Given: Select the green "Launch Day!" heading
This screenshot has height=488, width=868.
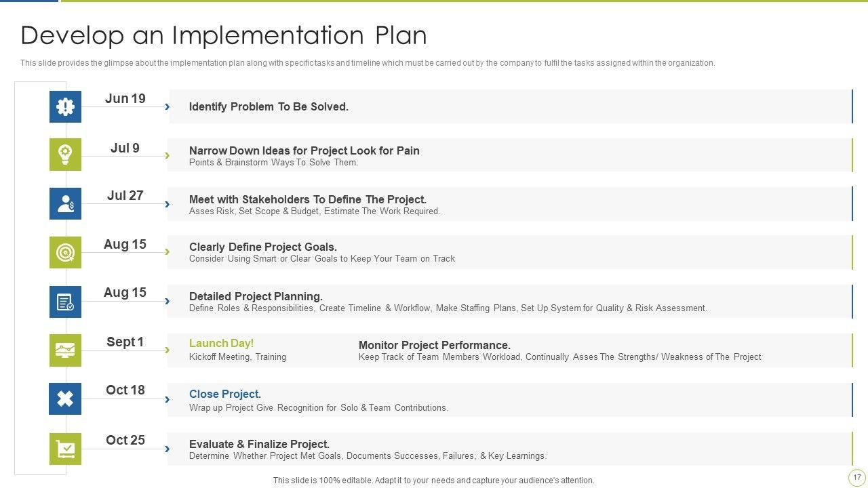Looking at the screenshot, I should click(x=221, y=343).
